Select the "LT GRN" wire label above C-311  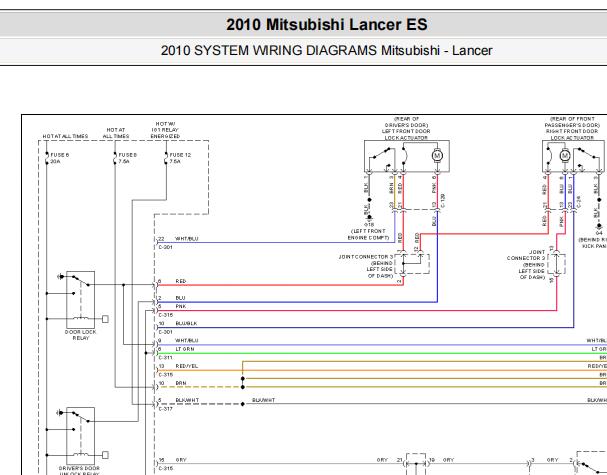click(x=185, y=349)
